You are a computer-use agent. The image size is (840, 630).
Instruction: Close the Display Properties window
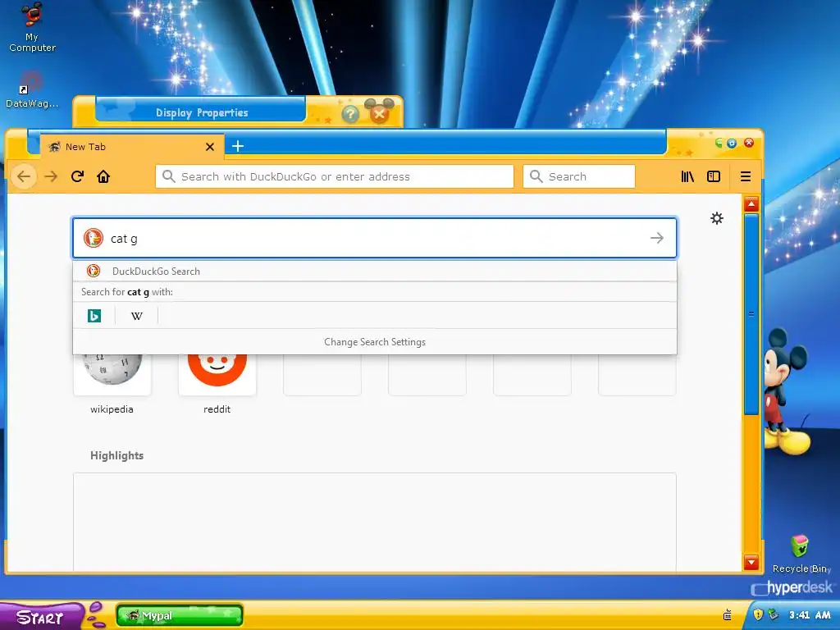379,113
